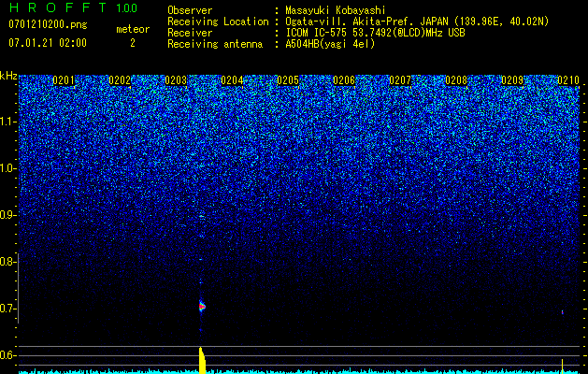Click the tall yellow intensity peak after 0203
588x374 pixels.
tap(202, 361)
